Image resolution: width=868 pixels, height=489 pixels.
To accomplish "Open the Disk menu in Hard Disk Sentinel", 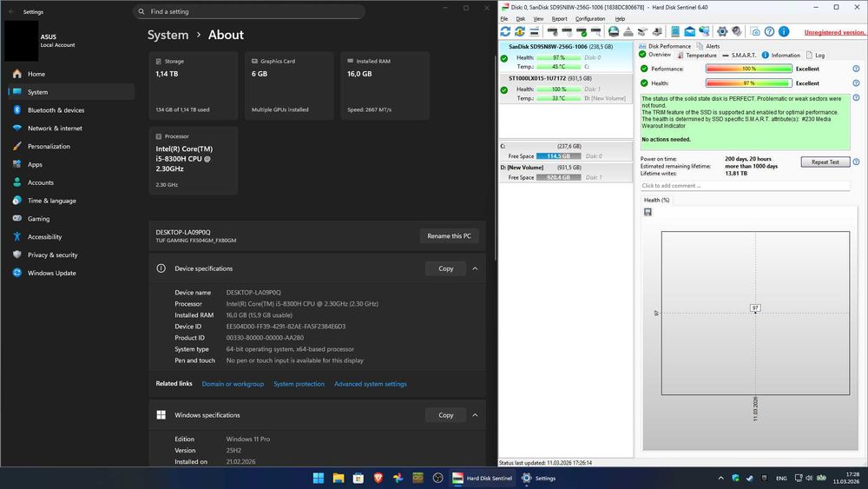I will point(520,19).
